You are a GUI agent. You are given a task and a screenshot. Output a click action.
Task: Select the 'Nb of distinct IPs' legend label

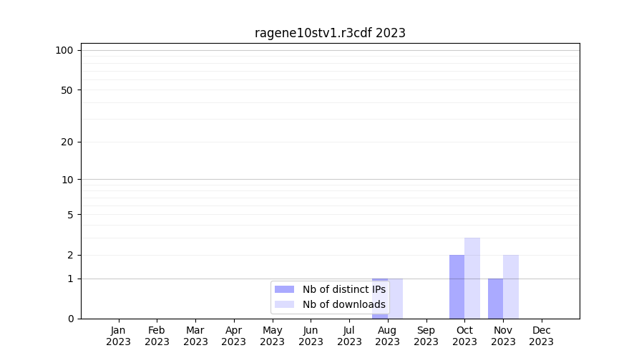pyautogui.click(x=343, y=289)
